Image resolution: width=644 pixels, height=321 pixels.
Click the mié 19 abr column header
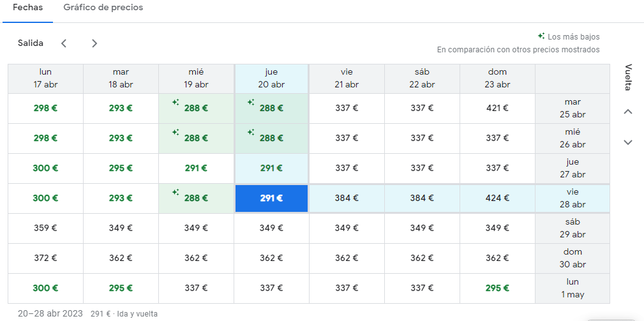[197, 78]
